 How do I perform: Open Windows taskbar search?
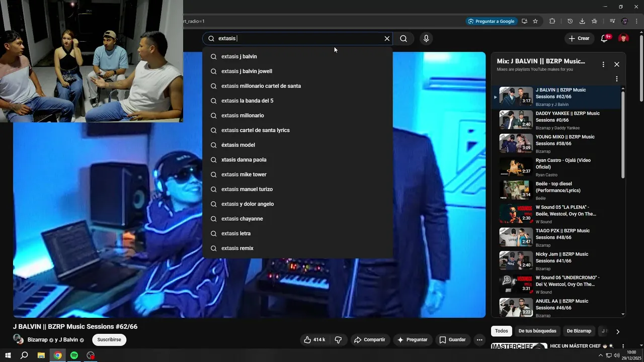(24, 355)
